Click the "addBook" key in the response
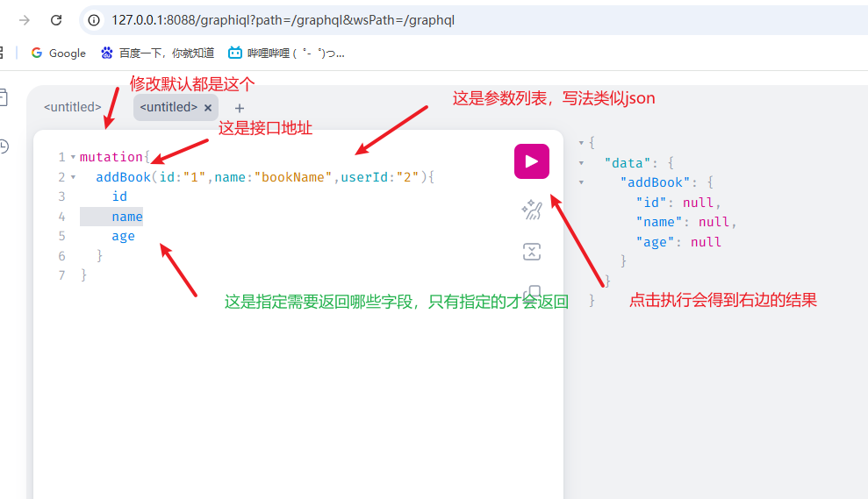The image size is (868, 499). coord(655,182)
